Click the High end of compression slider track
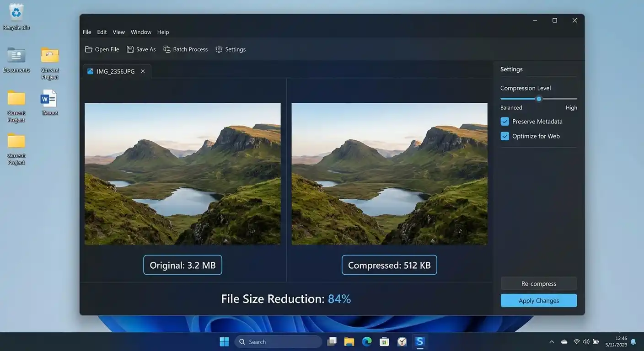644x351 pixels. 576,99
